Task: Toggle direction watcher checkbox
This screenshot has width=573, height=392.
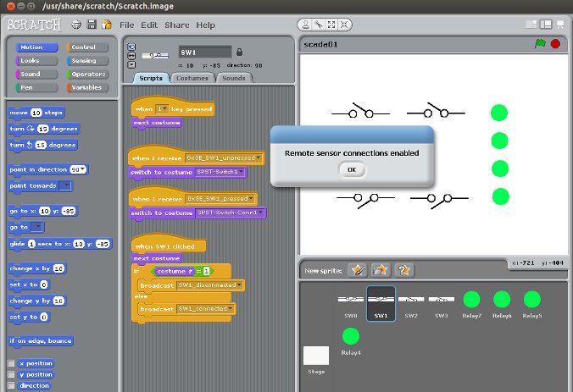Action: coord(11,385)
